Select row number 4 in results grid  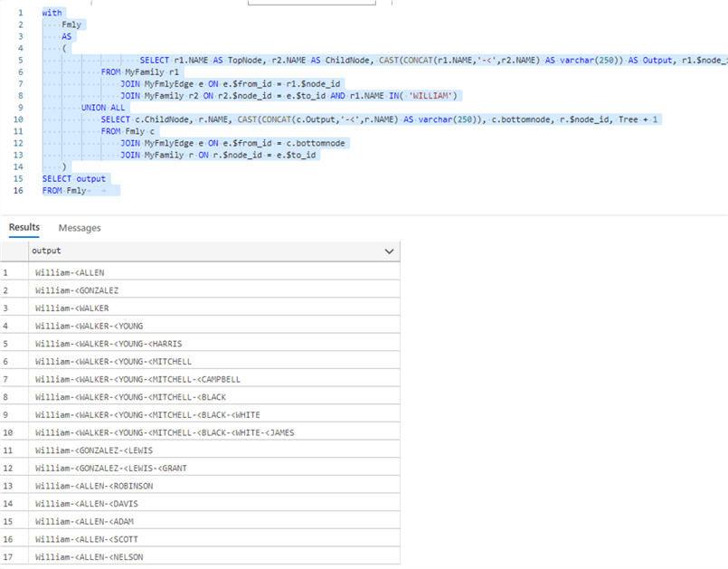tap(8, 326)
